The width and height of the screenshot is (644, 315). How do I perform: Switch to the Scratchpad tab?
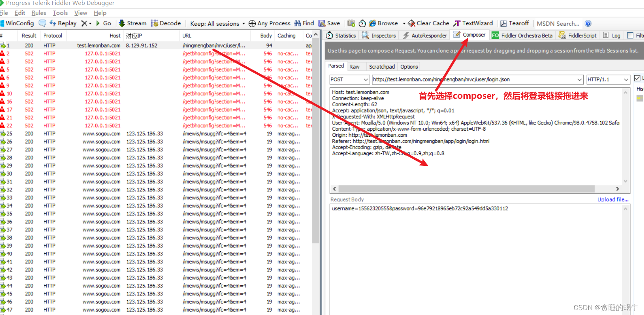382,67
